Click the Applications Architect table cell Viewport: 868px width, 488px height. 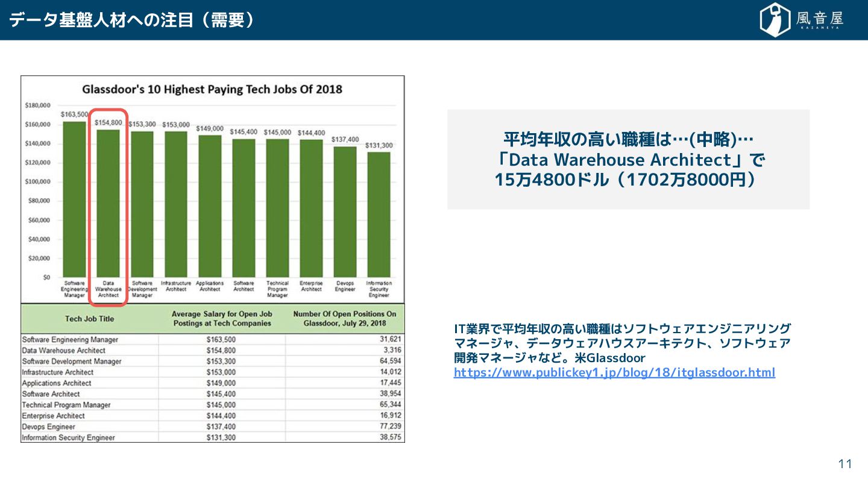pyautogui.click(x=57, y=383)
